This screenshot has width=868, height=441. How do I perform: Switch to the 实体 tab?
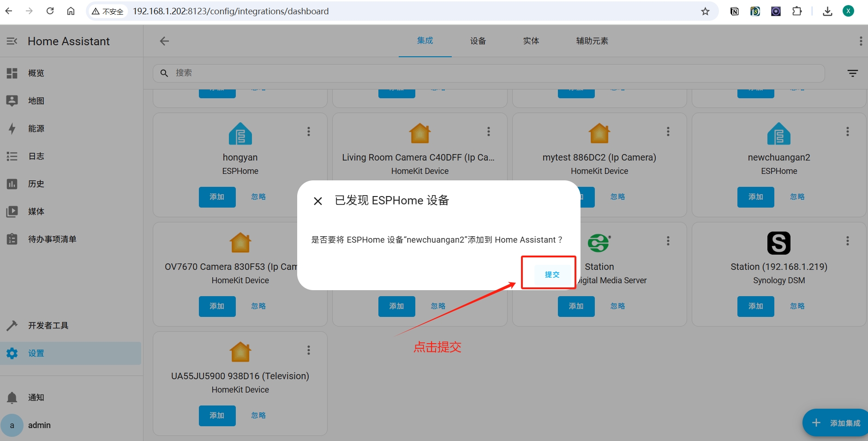coord(531,41)
